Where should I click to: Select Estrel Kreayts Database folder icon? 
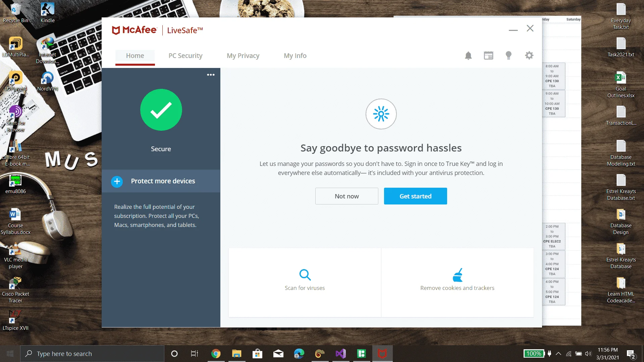(621, 256)
